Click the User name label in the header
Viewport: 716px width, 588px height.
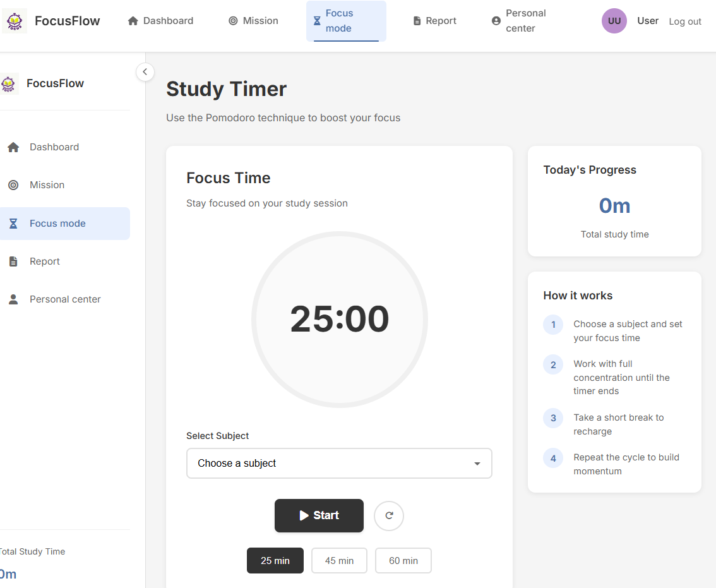click(648, 21)
